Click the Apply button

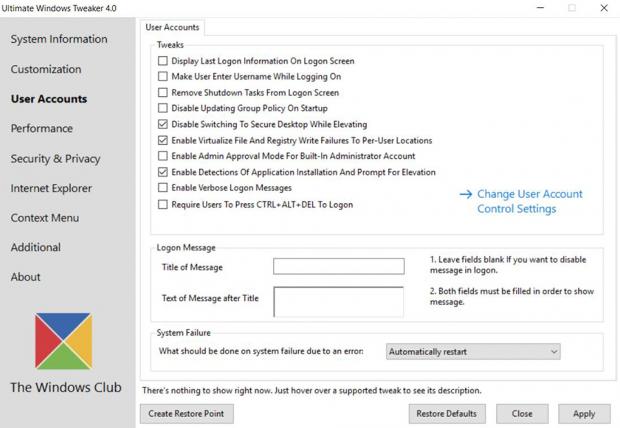tap(584, 414)
